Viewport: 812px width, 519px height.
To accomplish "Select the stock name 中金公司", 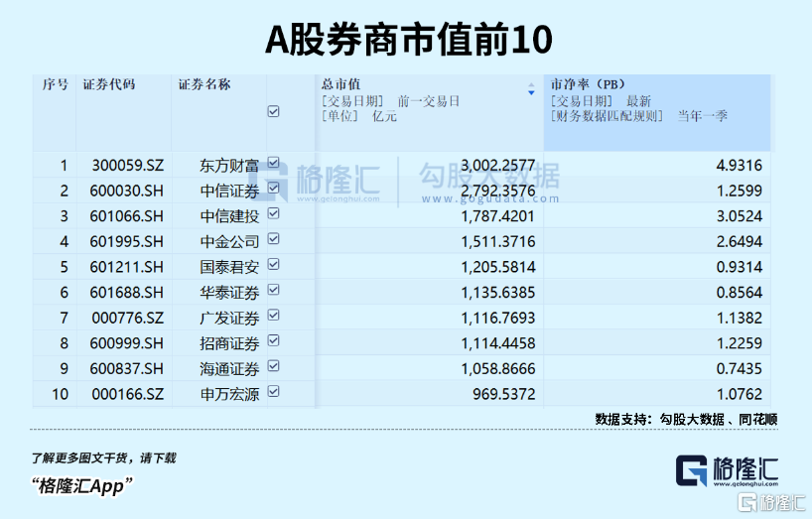I will pos(229,242).
